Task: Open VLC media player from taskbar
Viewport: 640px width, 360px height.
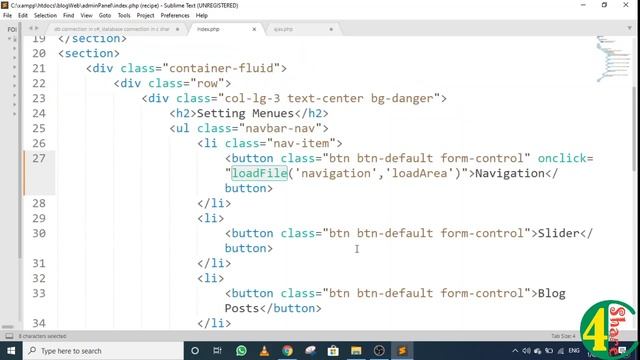Action: point(264,351)
